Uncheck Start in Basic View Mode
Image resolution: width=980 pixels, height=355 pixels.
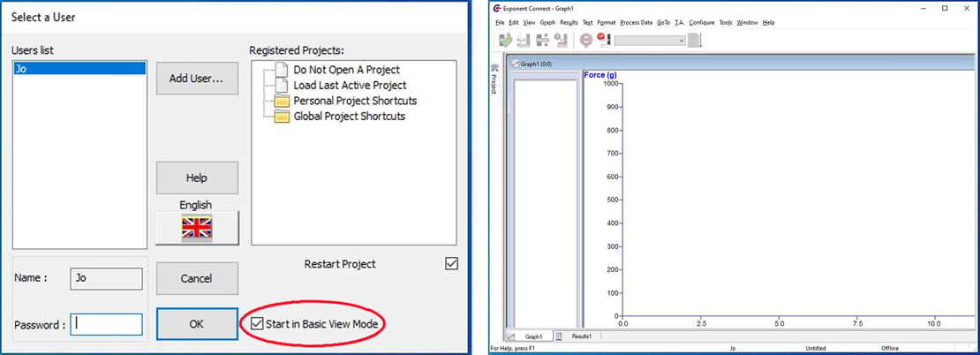click(256, 324)
